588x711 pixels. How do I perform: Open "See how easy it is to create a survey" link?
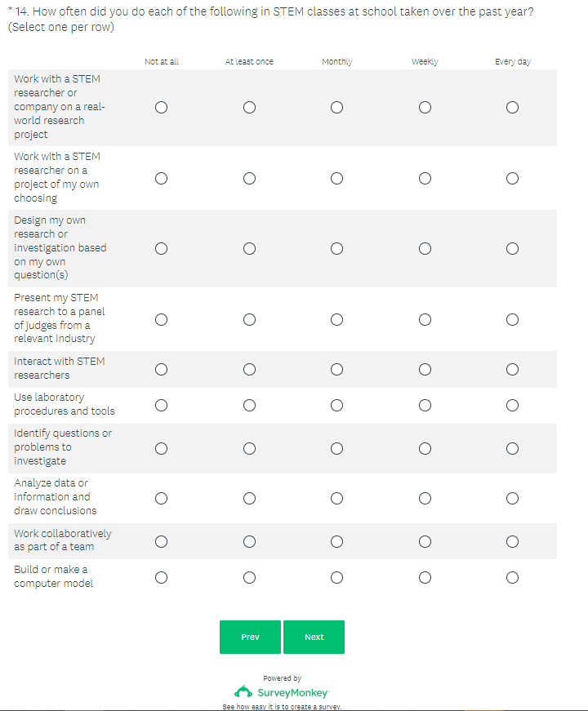click(282, 707)
